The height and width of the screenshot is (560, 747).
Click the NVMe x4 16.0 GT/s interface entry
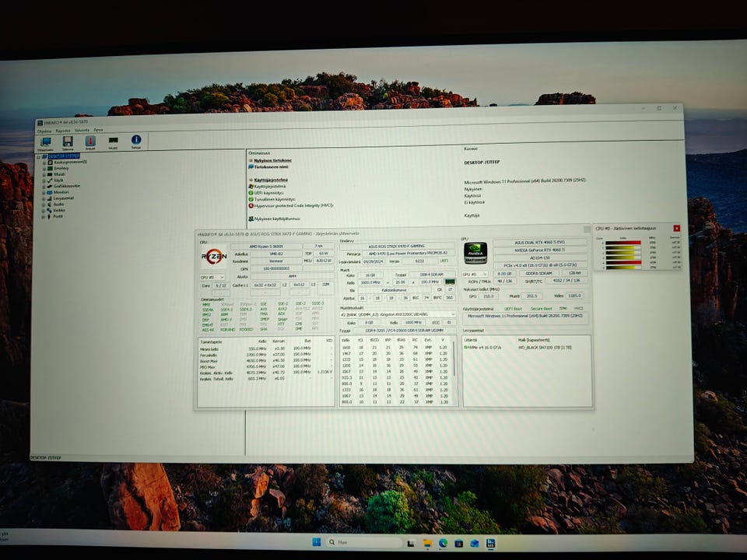click(482, 348)
